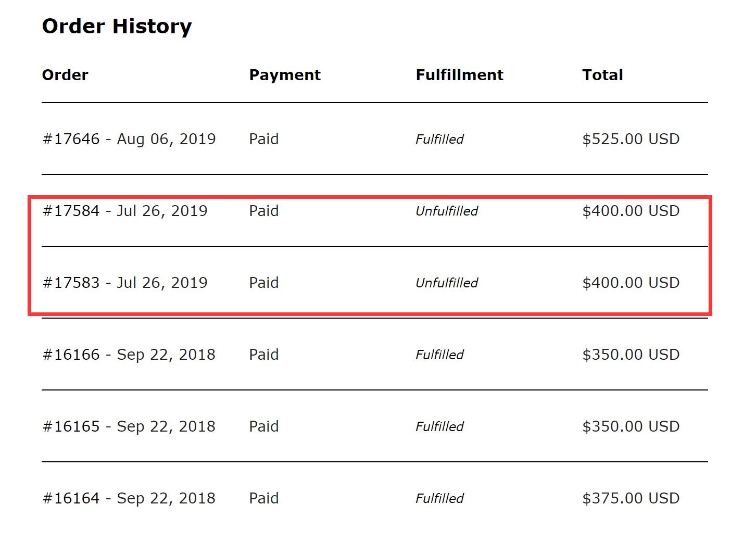Click the Order column header

click(65, 75)
